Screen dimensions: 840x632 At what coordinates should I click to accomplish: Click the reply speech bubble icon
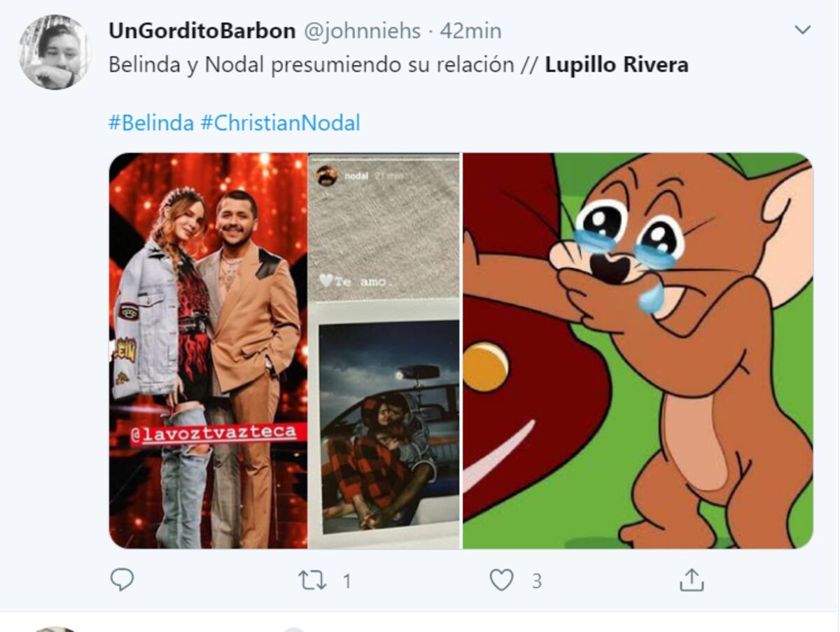(122, 580)
